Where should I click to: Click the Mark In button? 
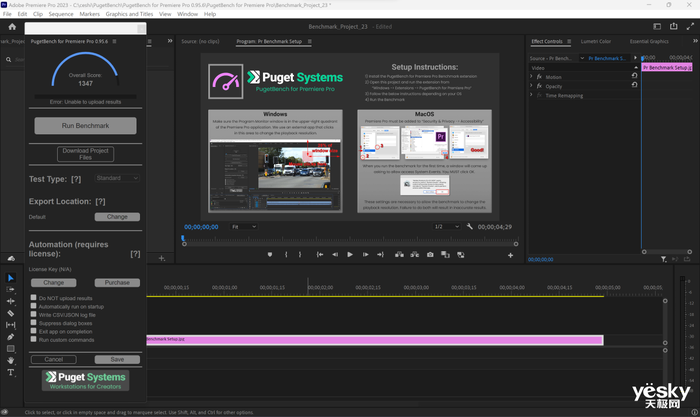pos(286,254)
